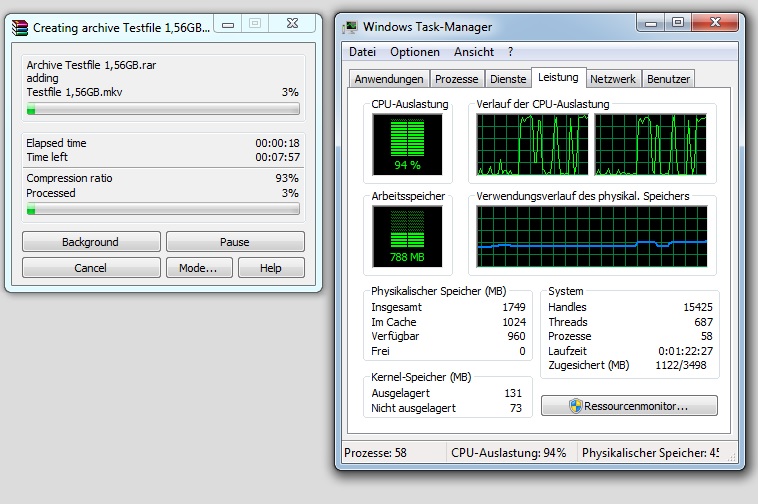Click Laufzeit value 0:01:22:27
This screenshot has height=504, width=758.
pyautogui.click(x=685, y=351)
